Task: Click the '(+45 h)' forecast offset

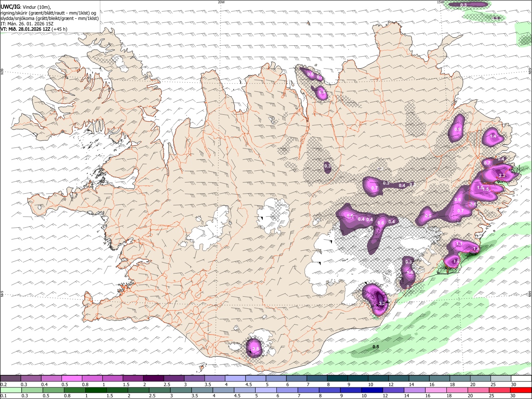Action: [x=60, y=29]
